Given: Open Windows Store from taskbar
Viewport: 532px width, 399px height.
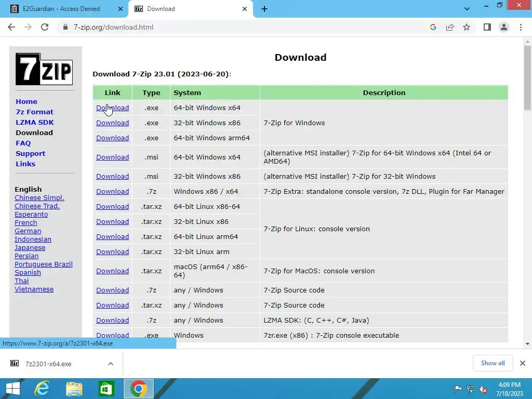Looking at the screenshot, I should point(106,389).
